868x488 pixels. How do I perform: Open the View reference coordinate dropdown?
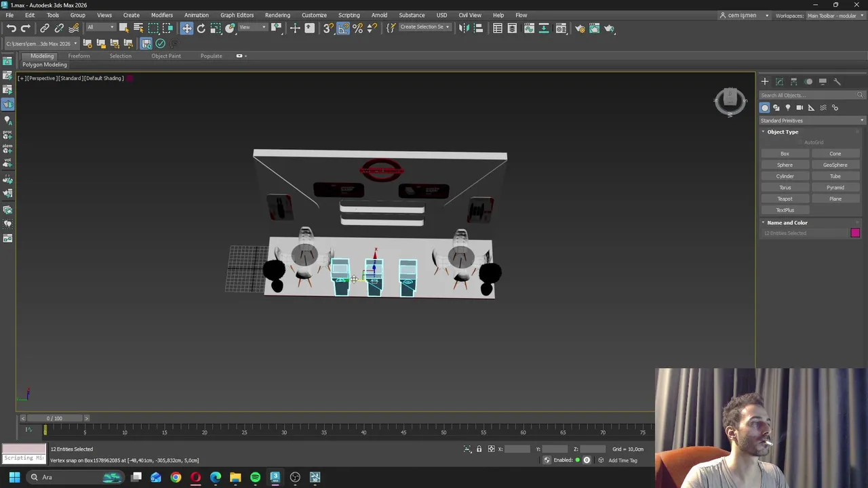(254, 28)
